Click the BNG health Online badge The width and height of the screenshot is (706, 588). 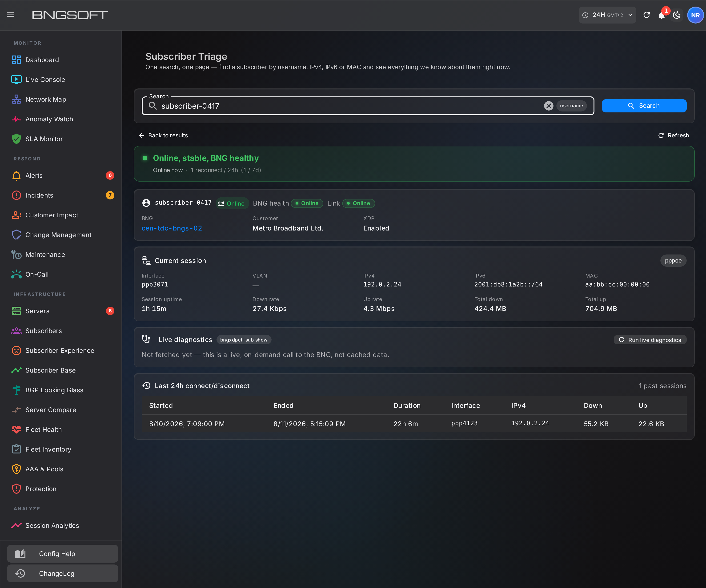tap(307, 203)
